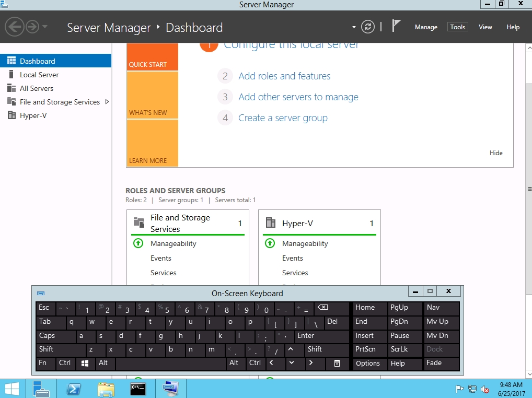Viewport: 532px width, 398px height.
Task: Open the dropdown arrow beside Refresh
Action: (x=354, y=27)
